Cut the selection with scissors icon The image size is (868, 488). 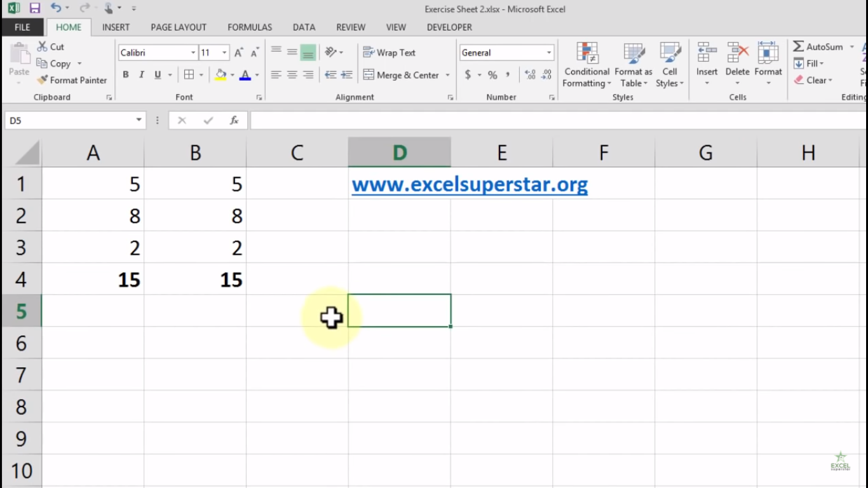click(x=43, y=46)
